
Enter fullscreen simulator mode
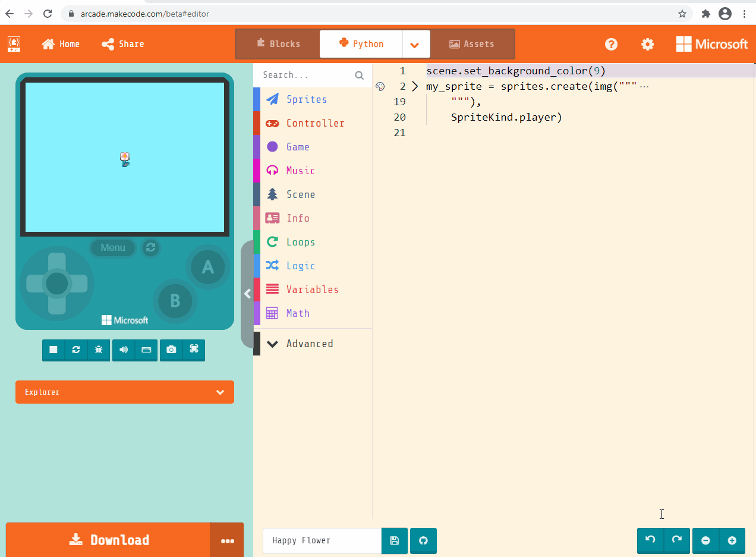(x=194, y=350)
